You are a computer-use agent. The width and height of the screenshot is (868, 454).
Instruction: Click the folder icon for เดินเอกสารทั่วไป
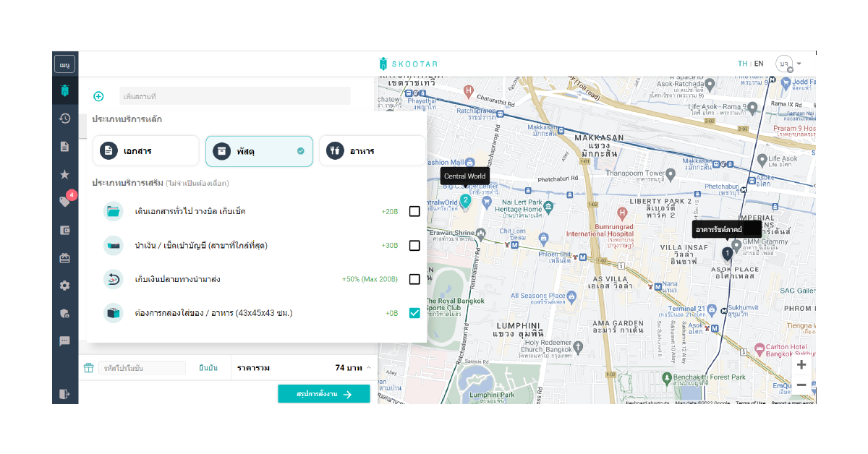pyautogui.click(x=114, y=211)
